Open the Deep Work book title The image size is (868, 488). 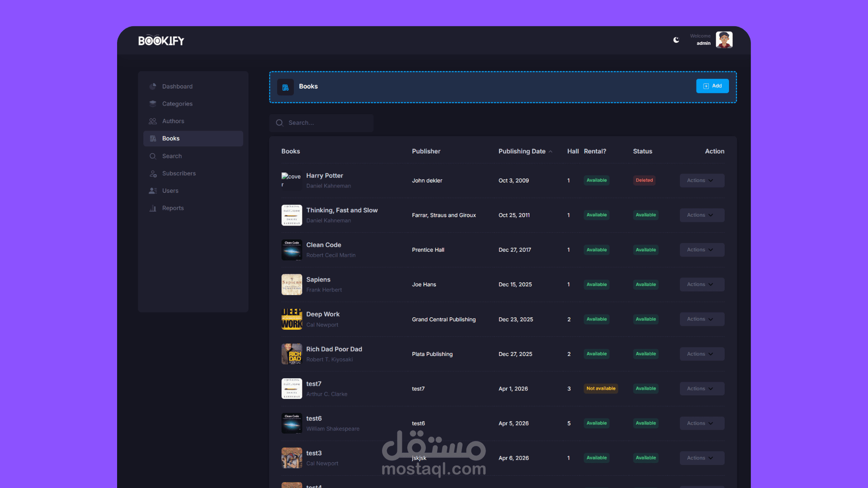(323, 314)
